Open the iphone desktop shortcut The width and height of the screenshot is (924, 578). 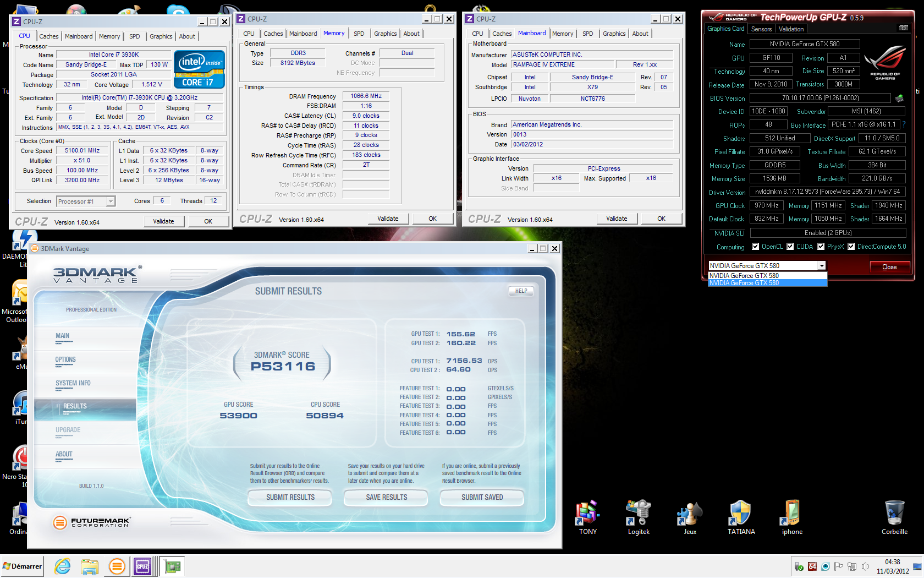(792, 517)
